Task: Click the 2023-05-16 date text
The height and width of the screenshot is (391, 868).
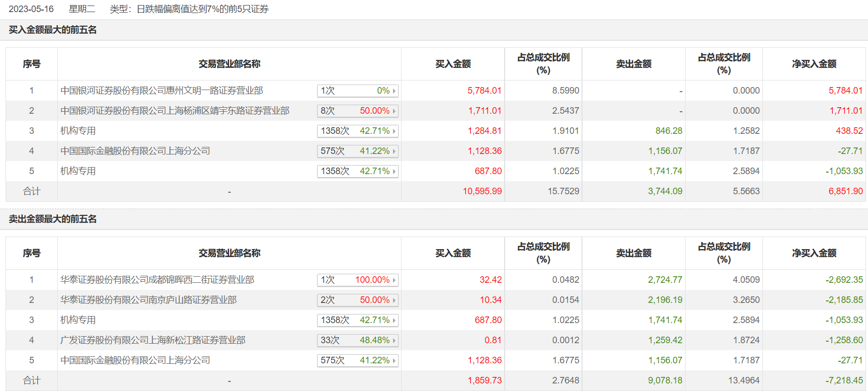Action: [31, 9]
